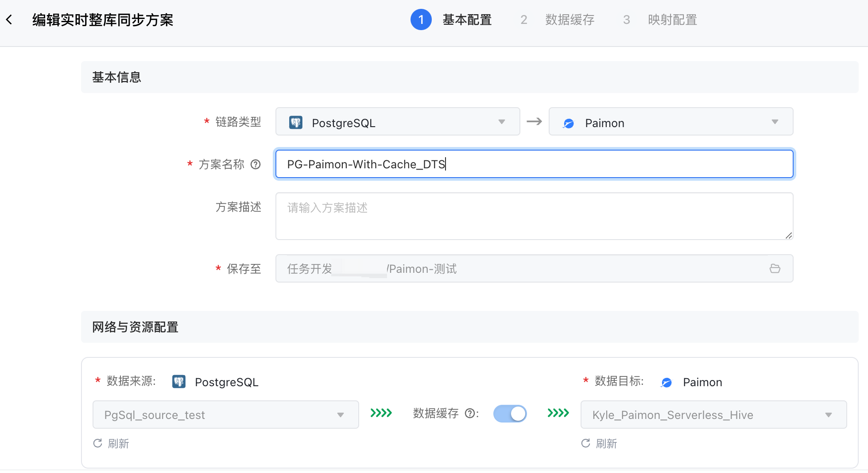This screenshot has height=473, width=868.
Task: Click refresh icon under PgSql_source_test
Action: [98, 443]
